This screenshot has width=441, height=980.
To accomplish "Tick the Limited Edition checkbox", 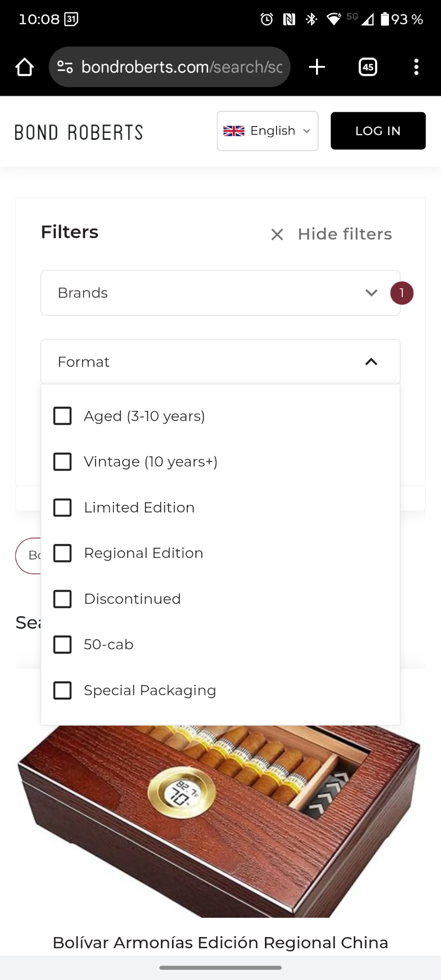I will click(x=63, y=507).
